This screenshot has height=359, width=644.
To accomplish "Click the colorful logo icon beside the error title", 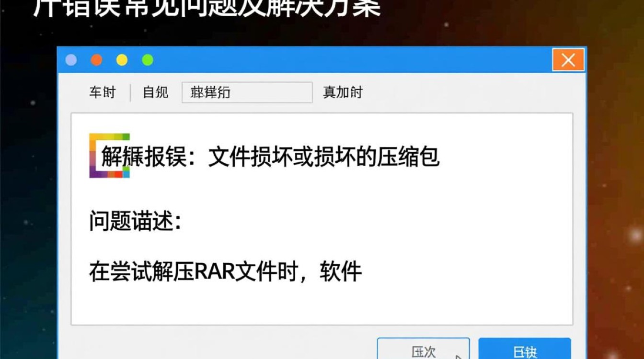I will pos(95,157).
